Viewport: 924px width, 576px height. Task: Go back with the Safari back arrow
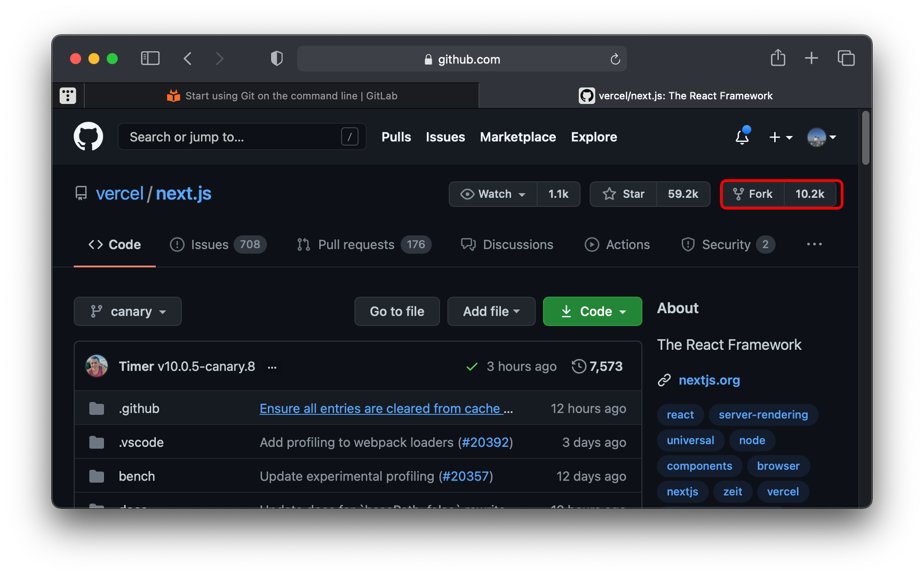(x=188, y=58)
